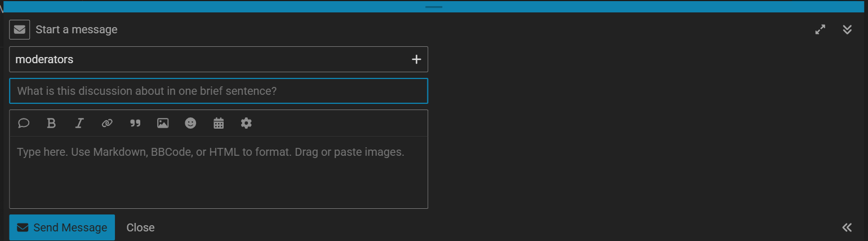Click into the message body text area
The width and height of the screenshot is (868, 241).
tap(219, 175)
